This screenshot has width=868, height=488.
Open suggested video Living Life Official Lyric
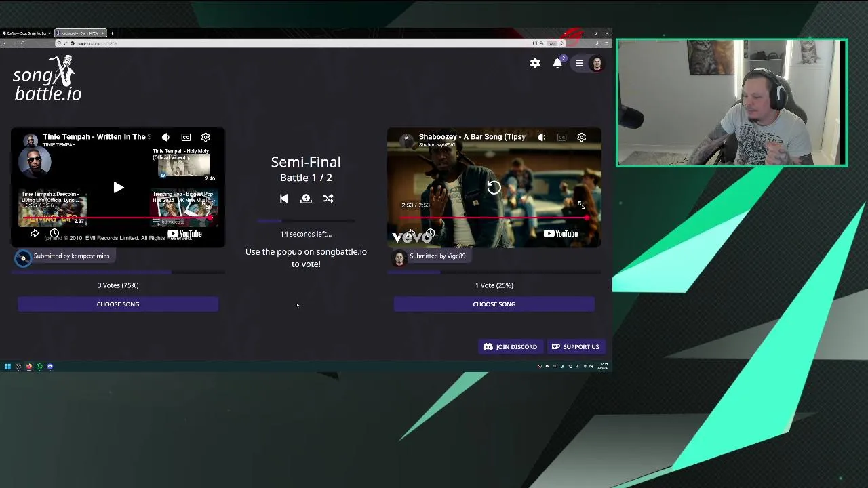(x=54, y=208)
